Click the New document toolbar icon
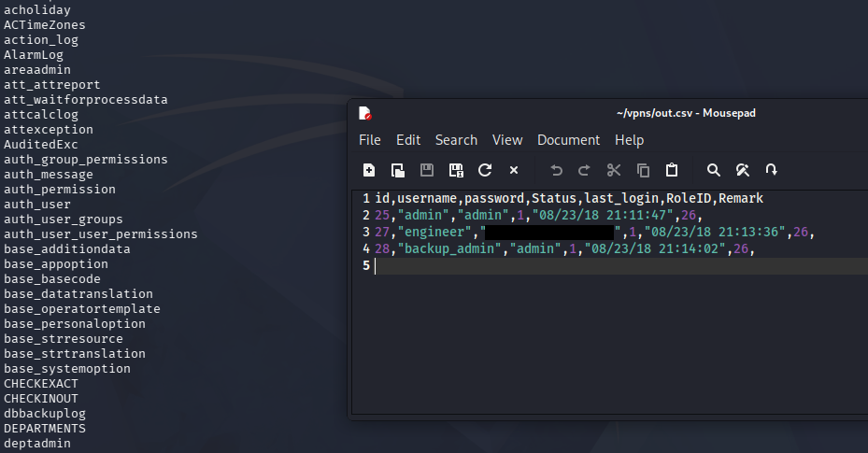This screenshot has height=453, width=868. [x=369, y=170]
